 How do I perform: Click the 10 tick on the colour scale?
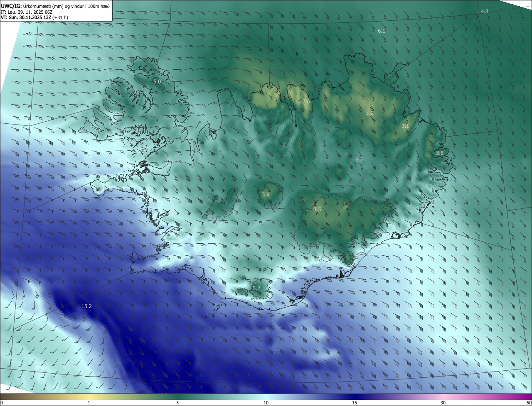point(266,403)
